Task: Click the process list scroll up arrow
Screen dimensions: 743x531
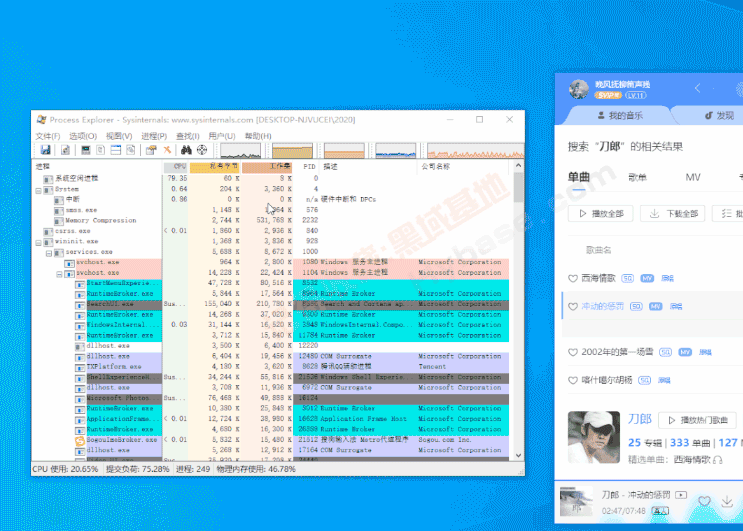Action: click(x=518, y=165)
